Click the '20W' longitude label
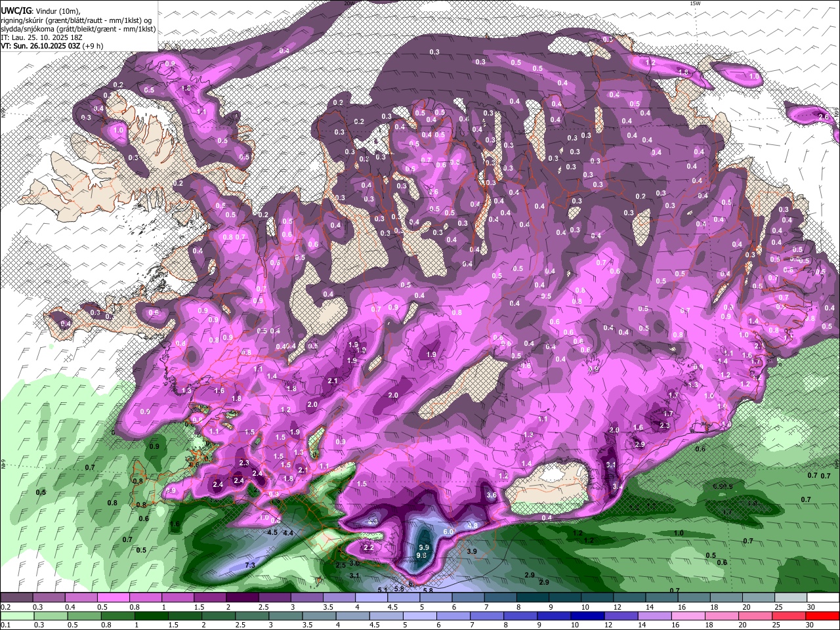The width and height of the screenshot is (840, 630). (348, 3)
